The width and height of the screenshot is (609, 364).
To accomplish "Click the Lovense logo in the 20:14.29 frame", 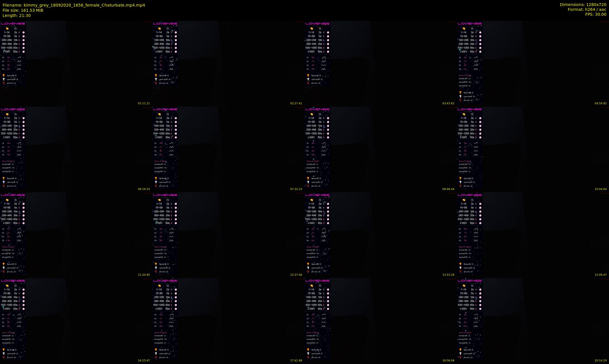I will click(x=470, y=281).
